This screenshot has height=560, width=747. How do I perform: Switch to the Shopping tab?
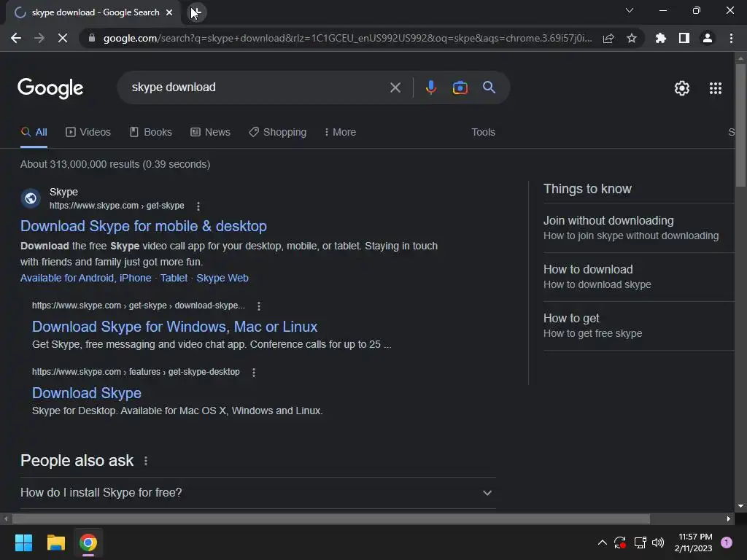[278, 133]
